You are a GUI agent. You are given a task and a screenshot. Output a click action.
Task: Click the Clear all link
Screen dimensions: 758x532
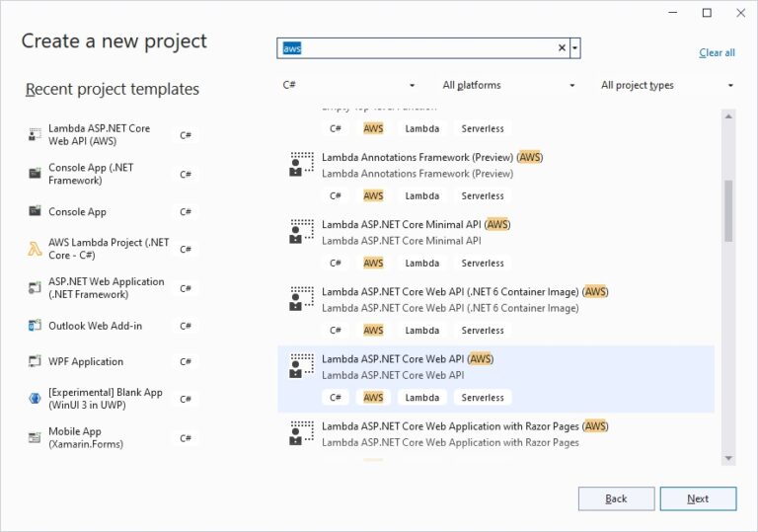[x=717, y=52]
